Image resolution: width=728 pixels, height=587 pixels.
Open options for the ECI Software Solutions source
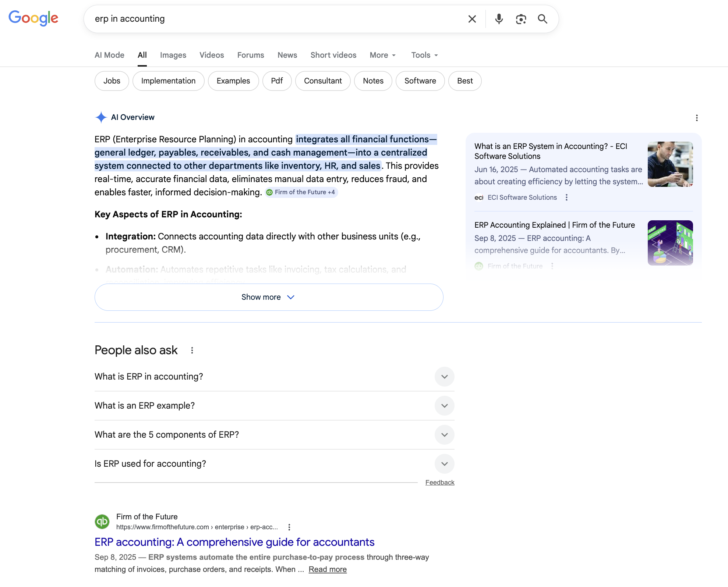tap(566, 198)
